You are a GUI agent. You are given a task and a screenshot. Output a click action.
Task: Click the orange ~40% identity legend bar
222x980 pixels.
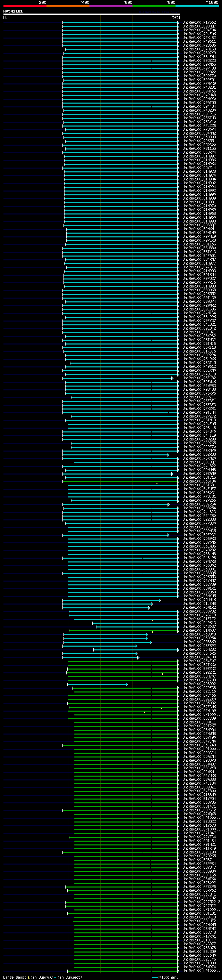(x=68, y=6)
